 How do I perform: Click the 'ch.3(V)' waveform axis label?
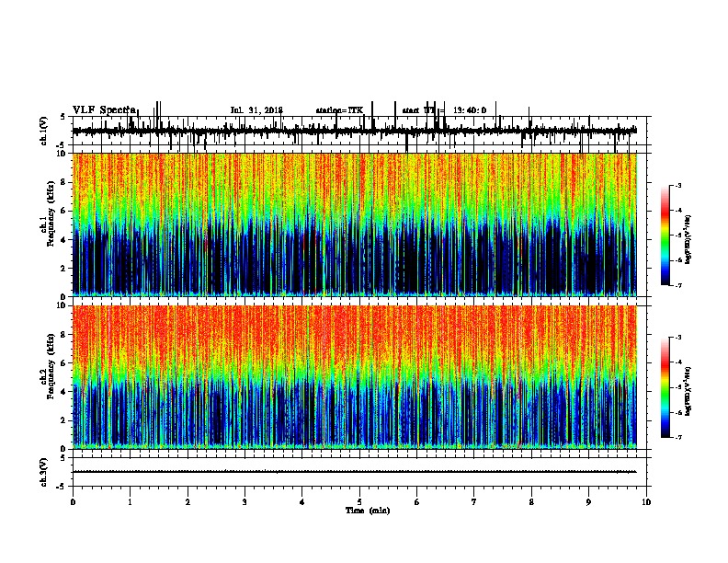[44, 472]
